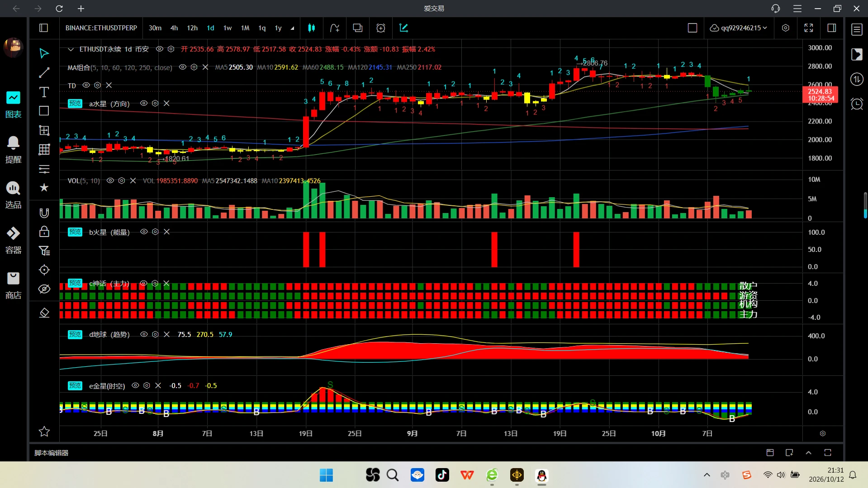868x488 pixels.
Task: Activate the magnet snap tool
Action: (44, 213)
